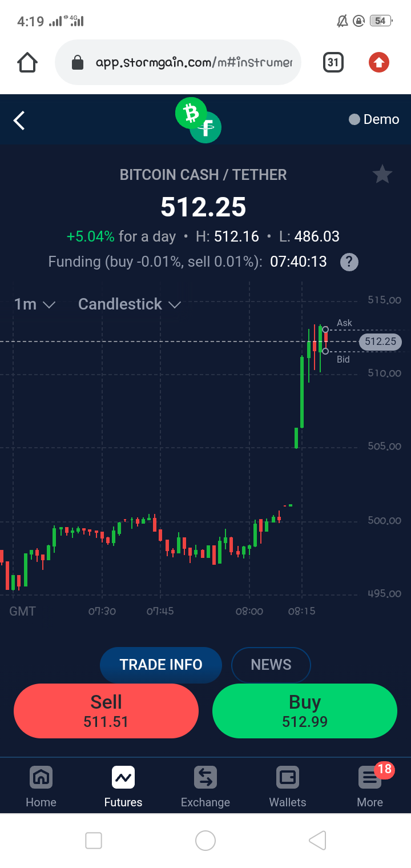Switch to the TRADE INFO tab

pyautogui.click(x=160, y=665)
